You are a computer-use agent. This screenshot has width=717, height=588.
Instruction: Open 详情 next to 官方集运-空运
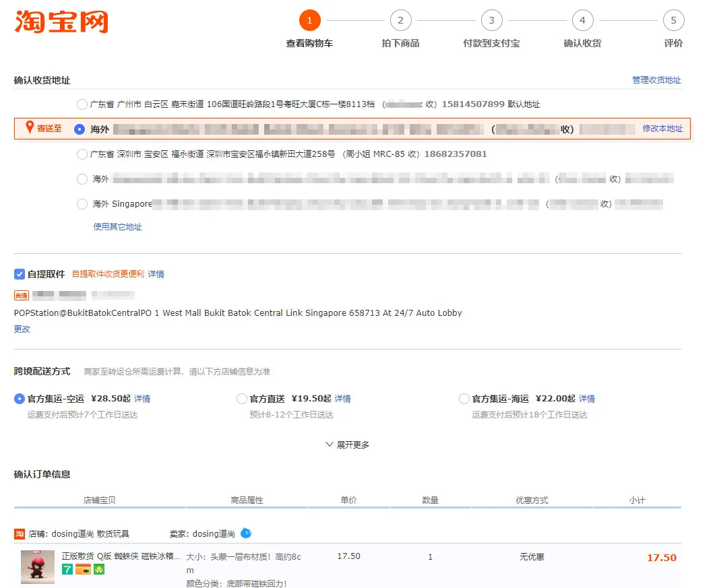(142, 398)
